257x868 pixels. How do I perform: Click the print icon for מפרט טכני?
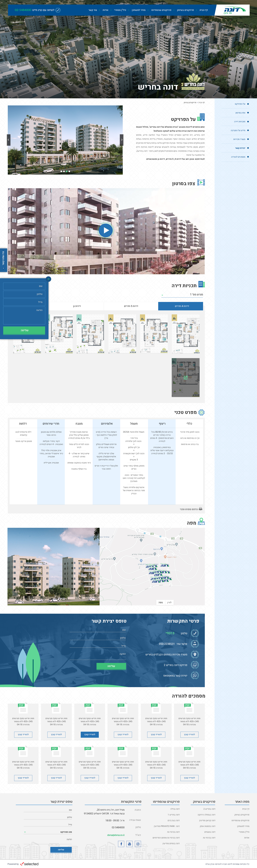201,509
